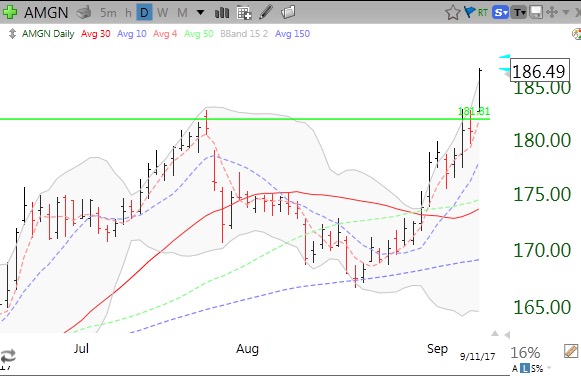Click the upper cyan price alert marker
The height and width of the screenshot is (376, 581).
504,57
